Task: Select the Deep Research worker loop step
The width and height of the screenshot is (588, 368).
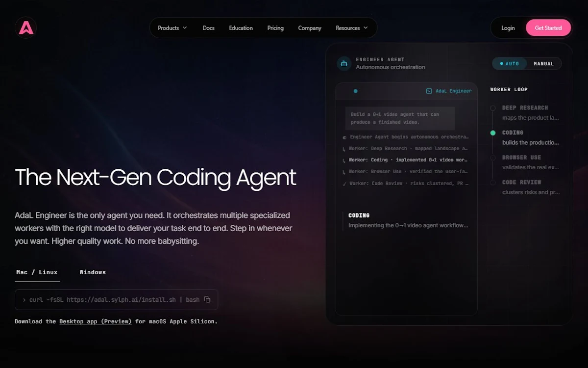Action: point(525,112)
